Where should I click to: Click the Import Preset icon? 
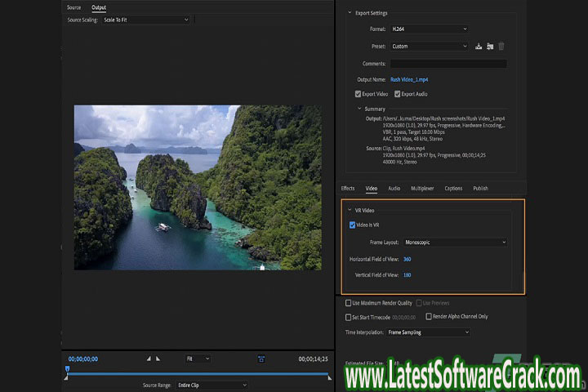[490, 47]
